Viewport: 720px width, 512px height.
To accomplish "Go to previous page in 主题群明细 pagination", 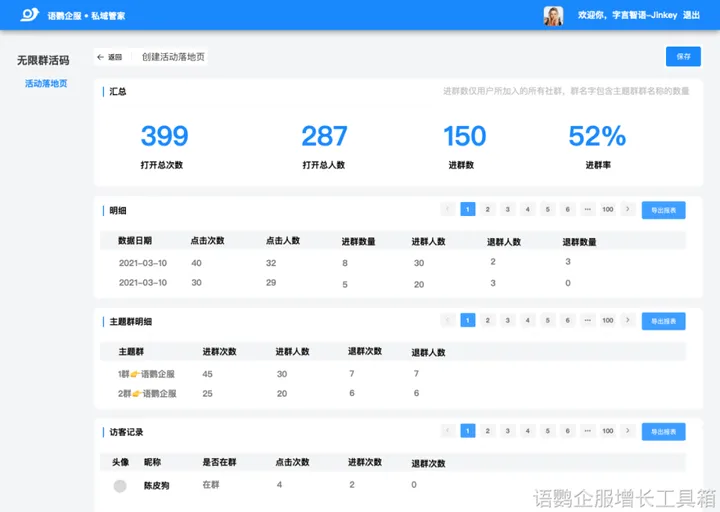I will click(x=447, y=321).
